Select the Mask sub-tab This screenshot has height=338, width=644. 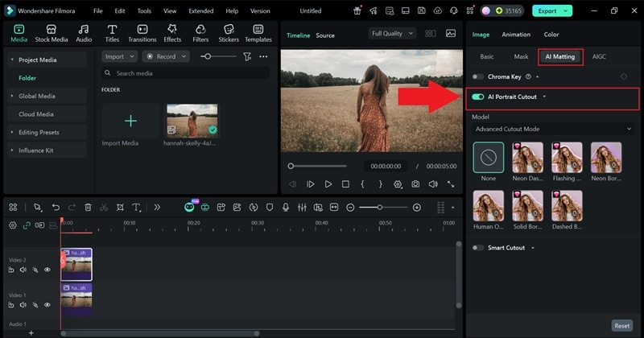pos(521,56)
